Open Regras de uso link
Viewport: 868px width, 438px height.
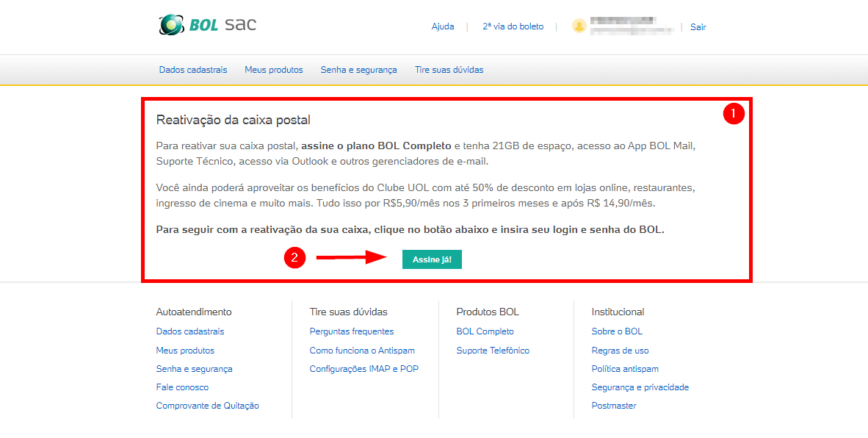pyautogui.click(x=620, y=351)
